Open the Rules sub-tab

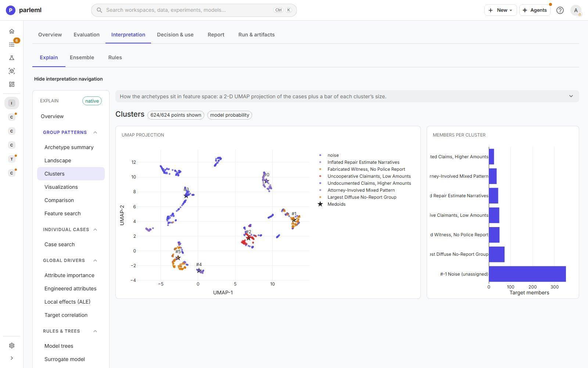point(115,57)
